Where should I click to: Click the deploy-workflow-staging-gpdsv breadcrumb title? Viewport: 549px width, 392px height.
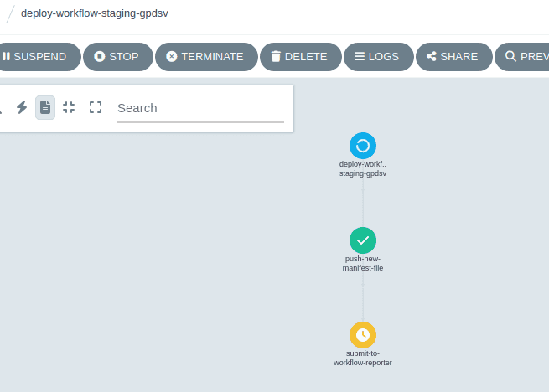point(94,13)
